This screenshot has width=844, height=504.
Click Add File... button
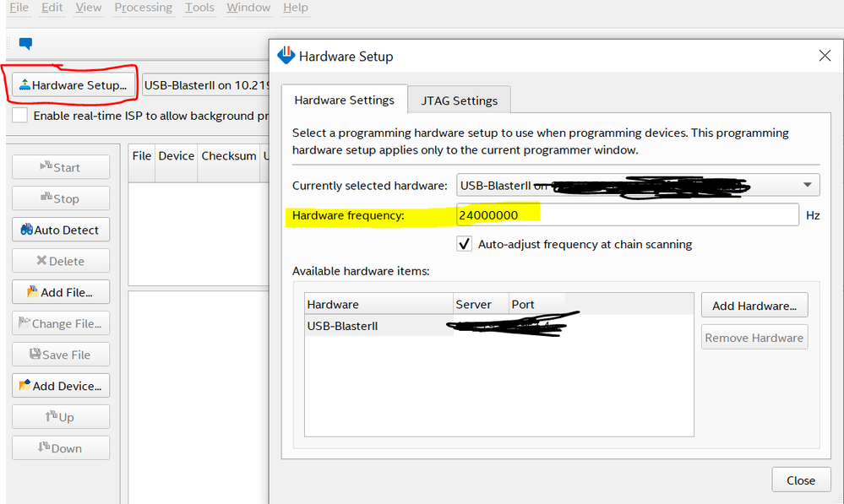[x=61, y=292]
